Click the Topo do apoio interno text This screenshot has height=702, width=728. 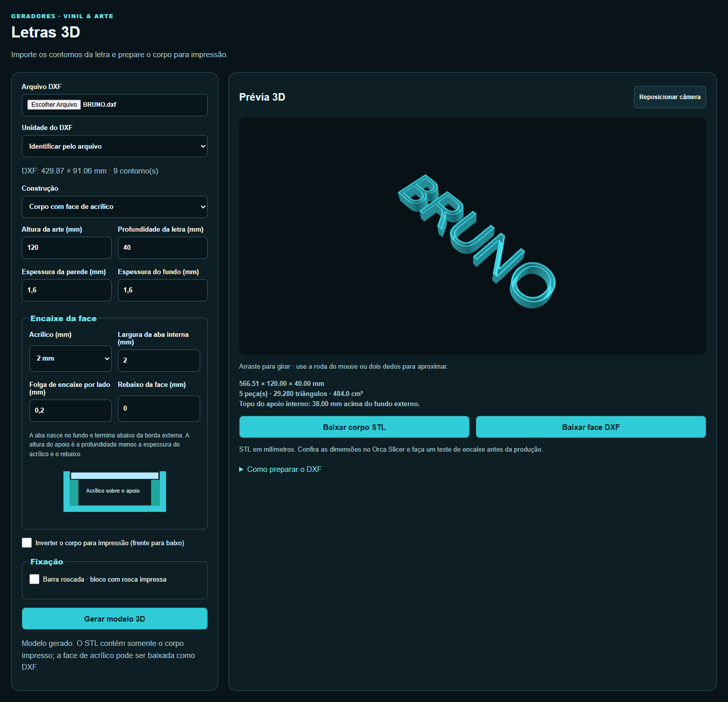tap(330, 404)
